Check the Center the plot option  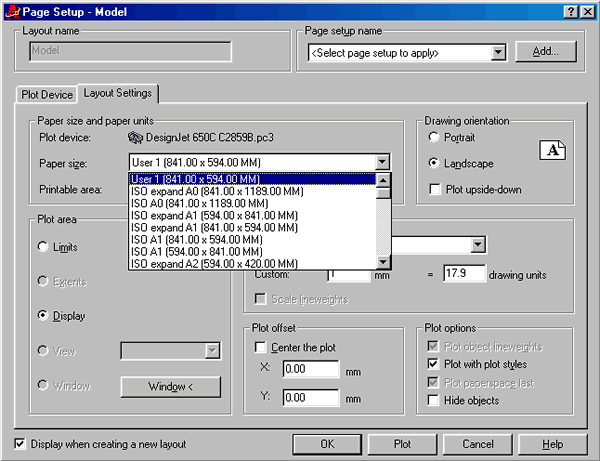[261, 348]
